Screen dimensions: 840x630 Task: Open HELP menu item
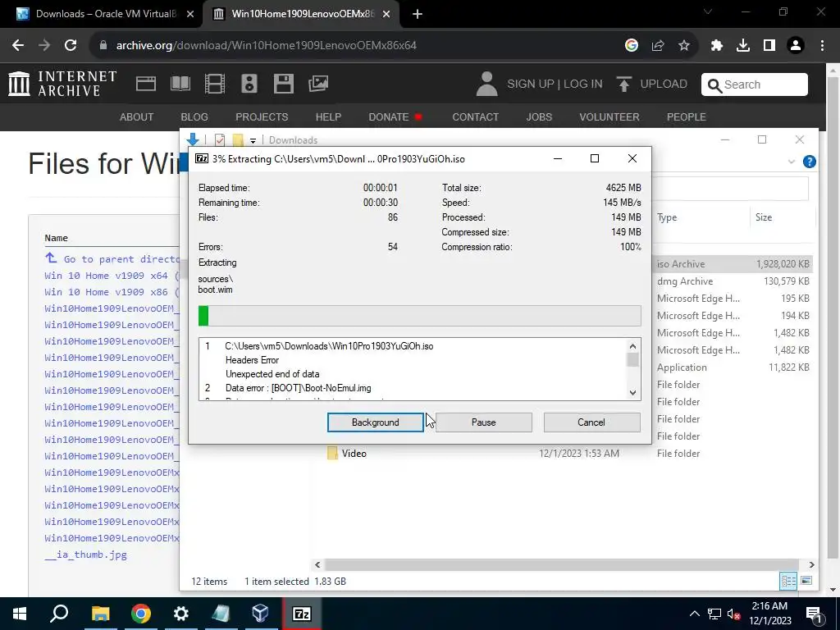tap(328, 116)
